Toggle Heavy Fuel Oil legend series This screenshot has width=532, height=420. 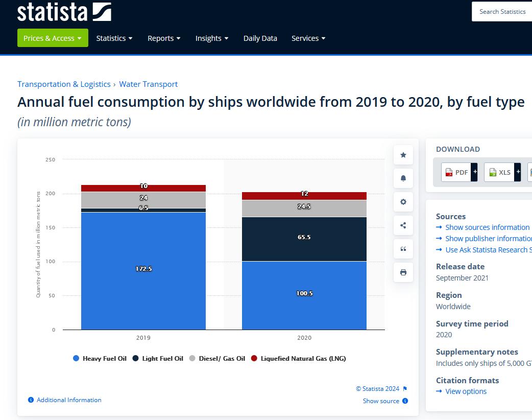click(x=100, y=359)
